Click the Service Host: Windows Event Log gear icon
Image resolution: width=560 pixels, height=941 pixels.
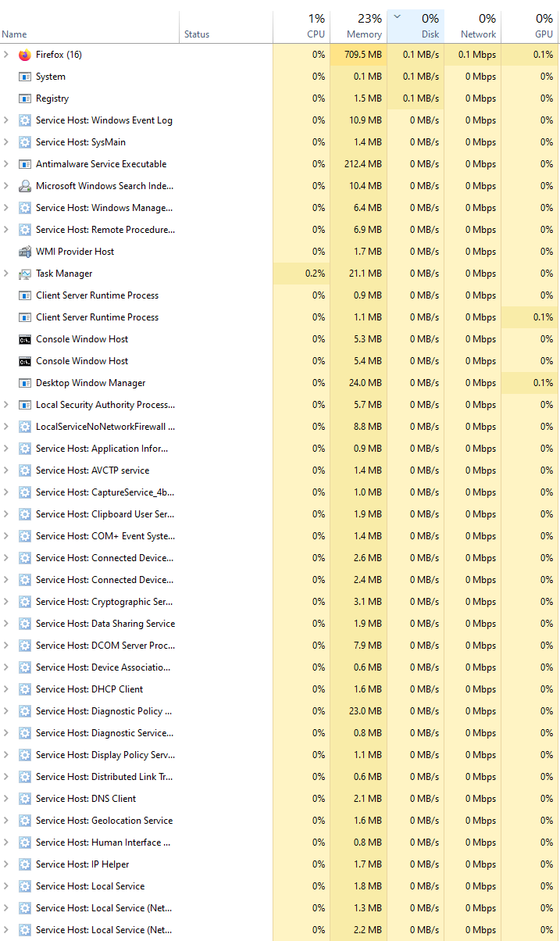pos(24,120)
